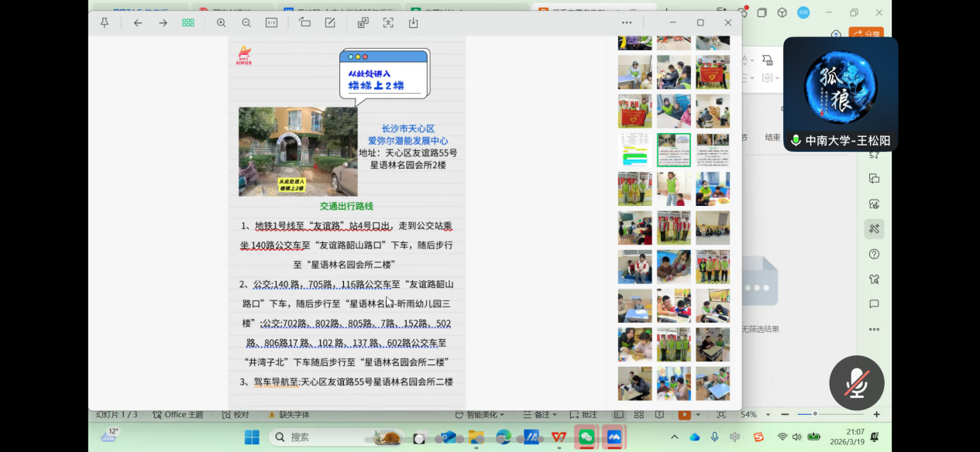This screenshot has height=452, width=980.
Task: Go to the previous image with left arrow
Action: tap(138, 23)
